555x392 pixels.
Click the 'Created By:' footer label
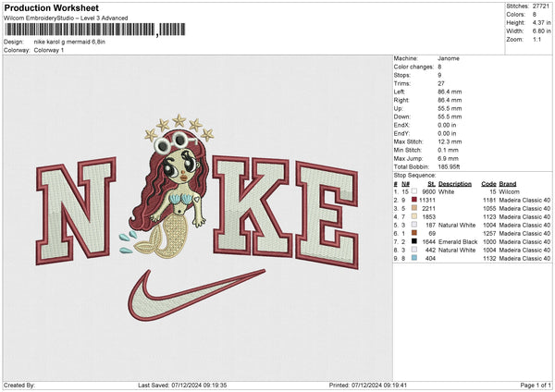pyautogui.click(x=19, y=385)
